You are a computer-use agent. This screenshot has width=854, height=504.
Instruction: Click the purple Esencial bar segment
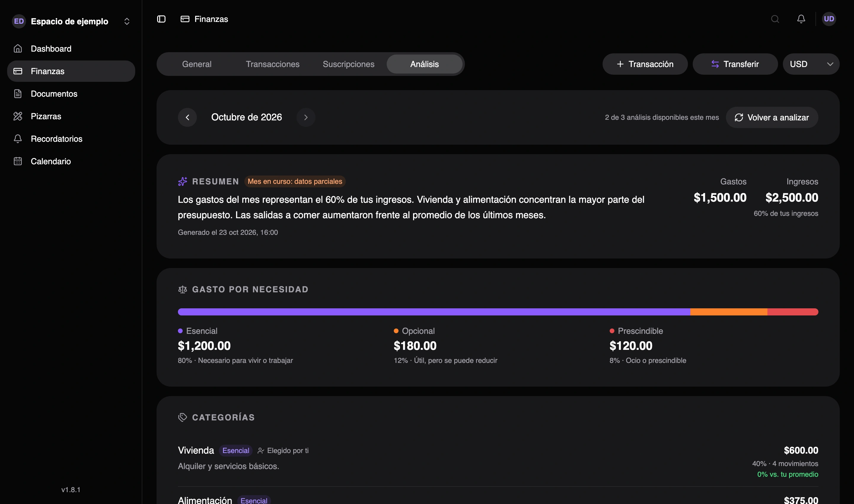pos(434,312)
